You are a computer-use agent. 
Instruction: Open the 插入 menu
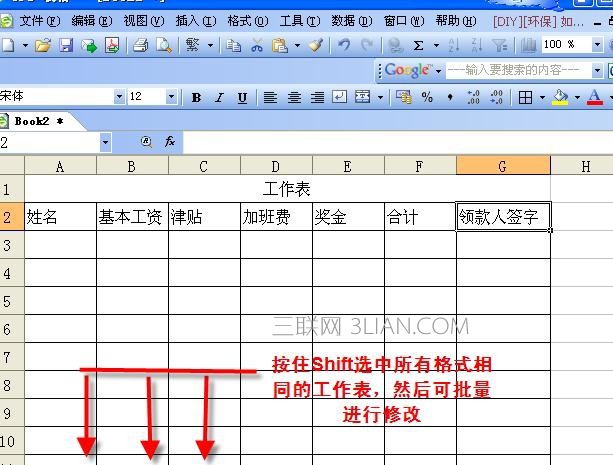[195, 21]
